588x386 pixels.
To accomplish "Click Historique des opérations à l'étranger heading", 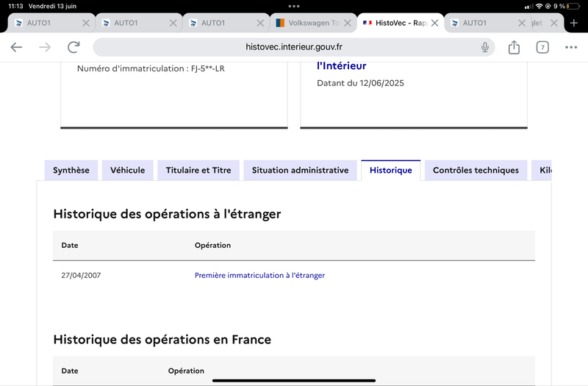I will [167, 214].
